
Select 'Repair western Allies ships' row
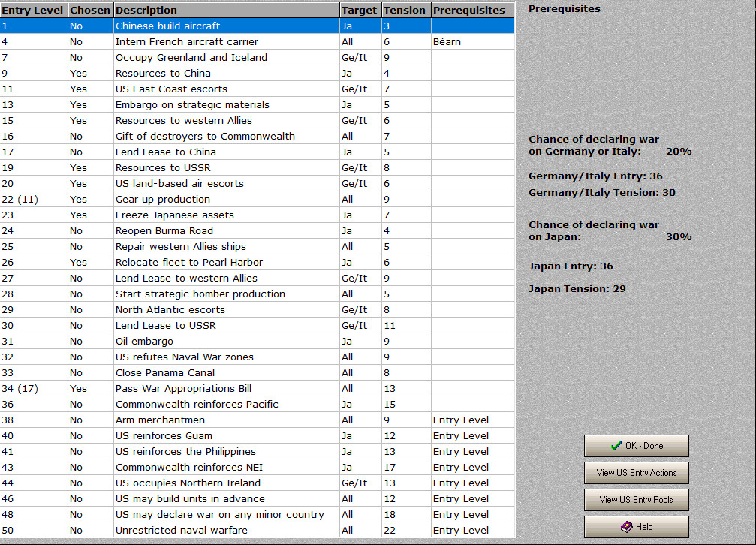click(257, 246)
